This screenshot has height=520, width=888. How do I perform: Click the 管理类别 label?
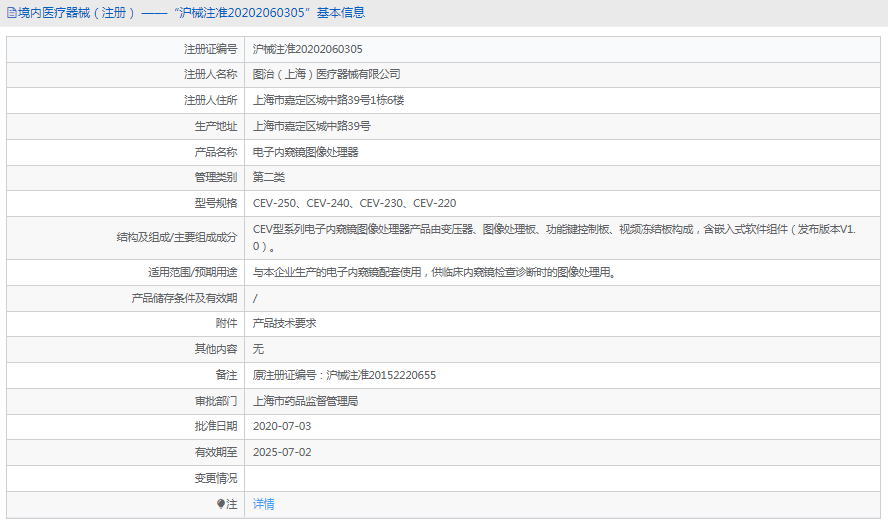pyautogui.click(x=216, y=177)
